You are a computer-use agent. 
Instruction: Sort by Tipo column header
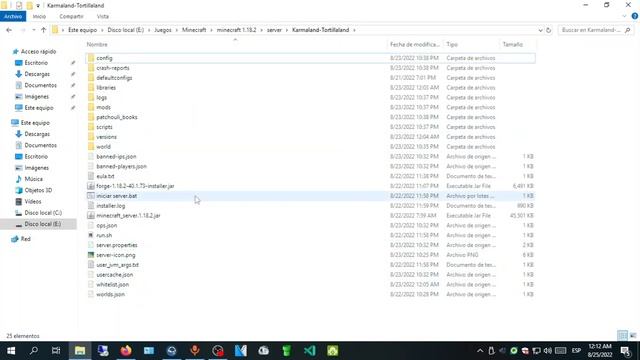click(452, 44)
